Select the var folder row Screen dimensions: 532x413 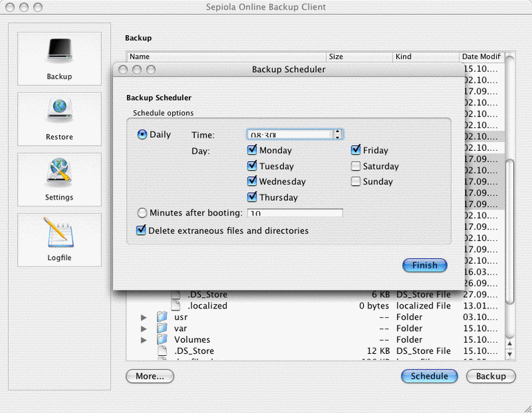pos(315,328)
